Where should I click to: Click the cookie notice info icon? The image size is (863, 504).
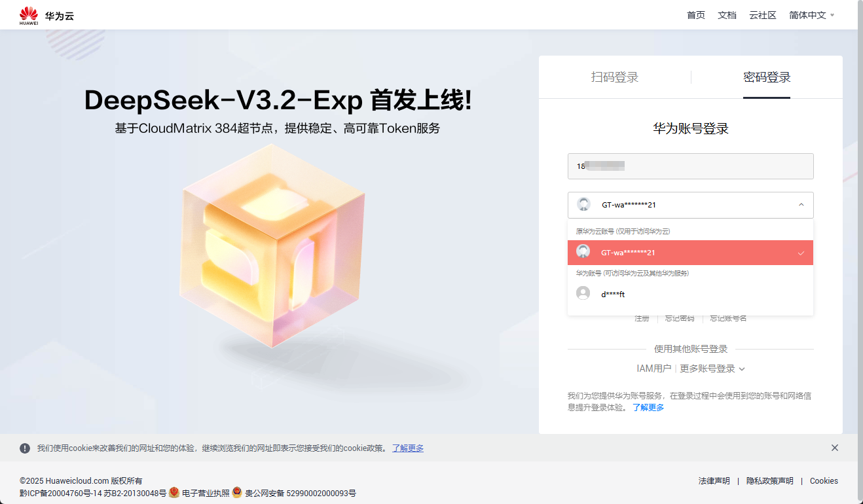pyautogui.click(x=25, y=448)
